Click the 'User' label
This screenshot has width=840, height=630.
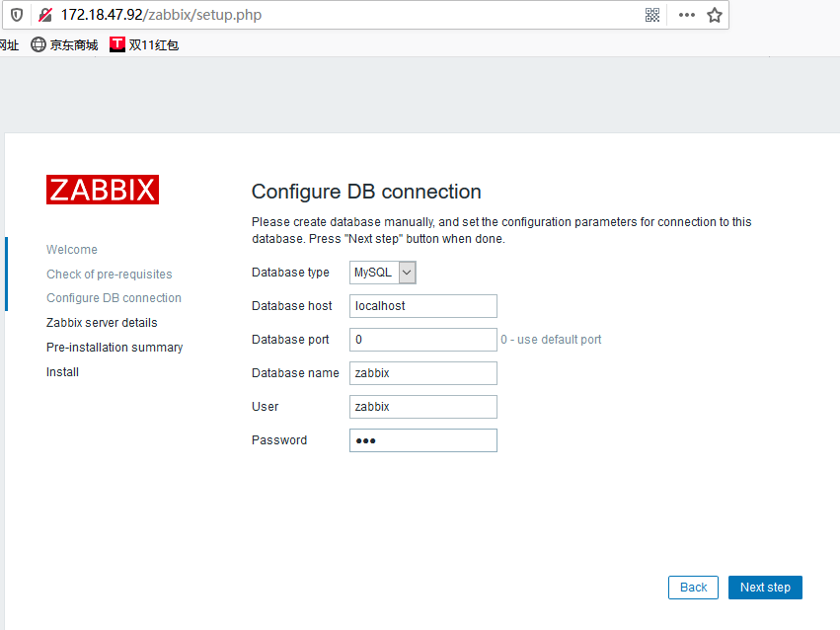coord(266,407)
